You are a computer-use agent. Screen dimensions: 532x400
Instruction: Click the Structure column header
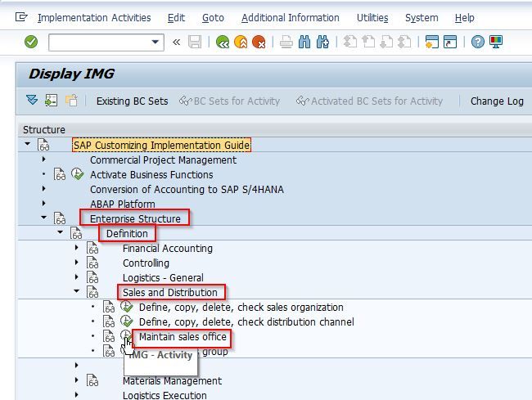point(43,129)
